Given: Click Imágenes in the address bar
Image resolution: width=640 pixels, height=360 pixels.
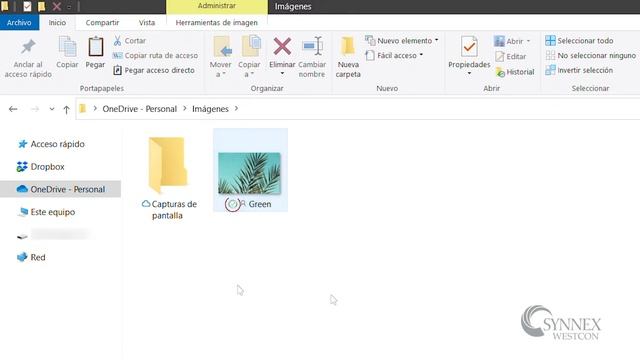Looking at the screenshot, I should tap(210, 109).
